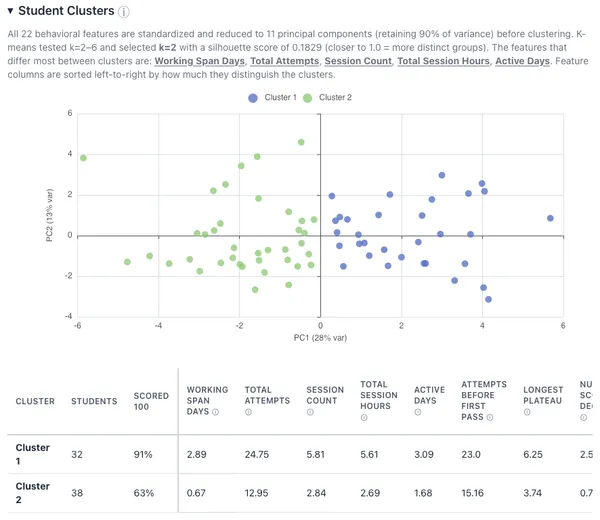Open the Total Attempts feature link
Viewport: 600px width, 520px height.
point(285,61)
